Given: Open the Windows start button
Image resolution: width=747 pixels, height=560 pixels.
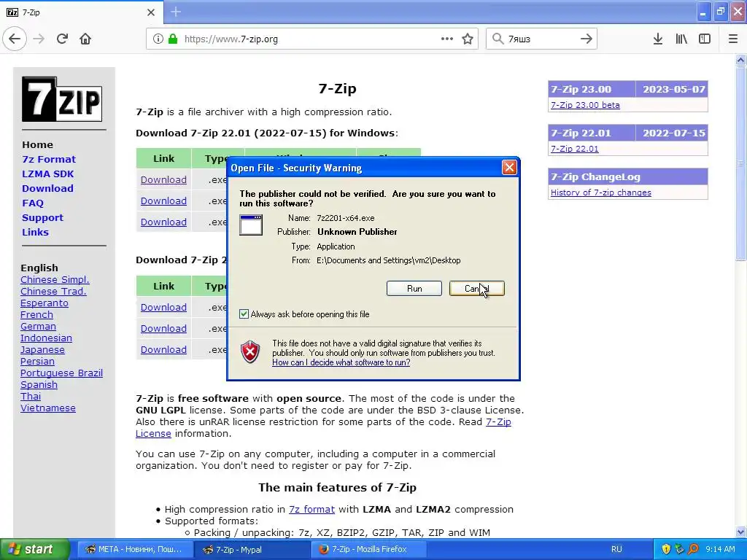Looking at the screenshot, I should click(x=35, y=550).
